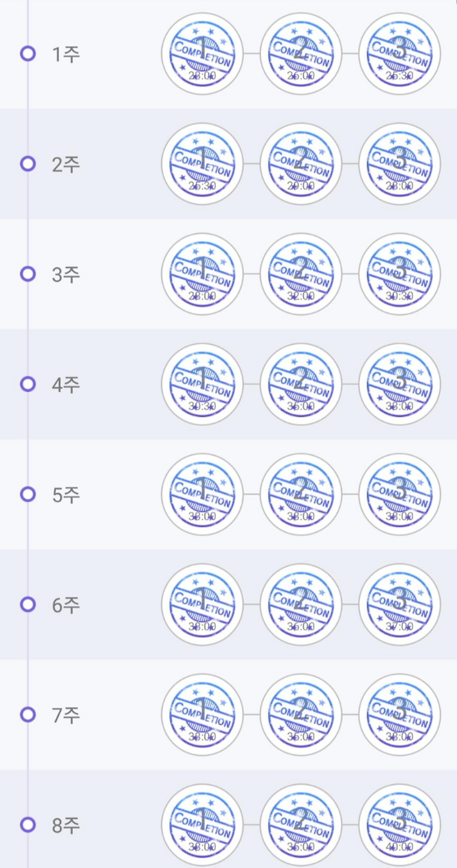Viewport: 457px width, 868px height.
Task: Click the 1주 timeline circle marker
Action: 27,54
